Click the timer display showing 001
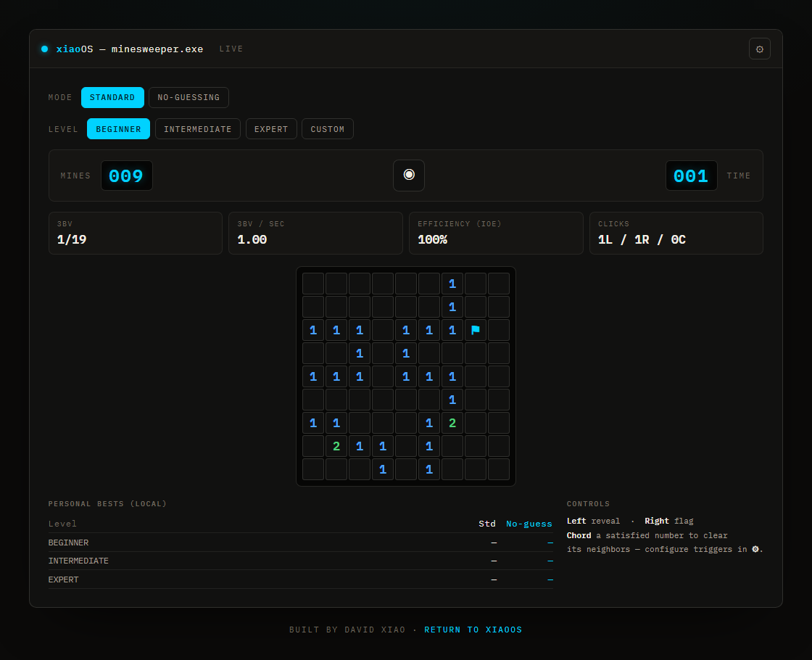 point(691,176)
